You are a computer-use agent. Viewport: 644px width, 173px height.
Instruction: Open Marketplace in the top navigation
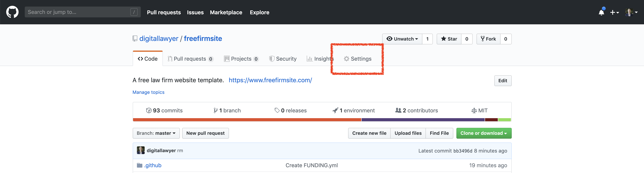point(226,12)
